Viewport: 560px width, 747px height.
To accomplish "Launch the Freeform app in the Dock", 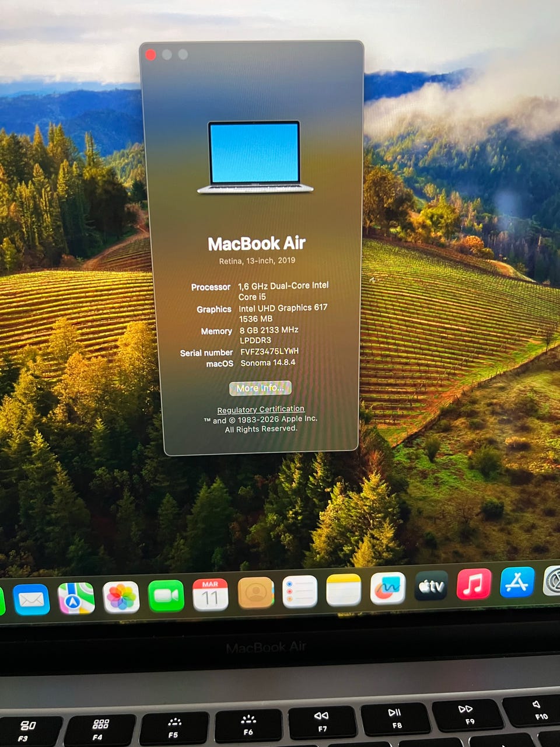I will coord(388,588).
